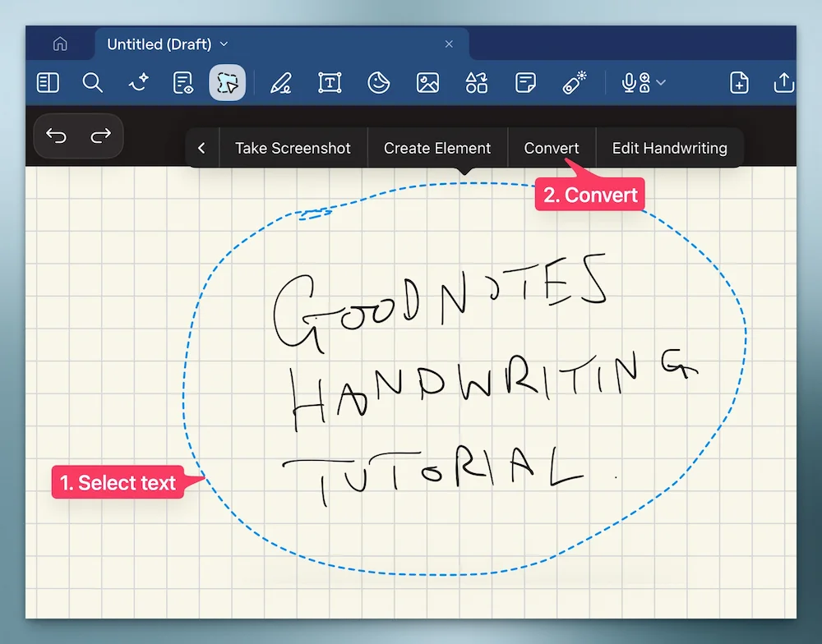Click Convert to convert the handwriting
Screen dimensions: 822x644
click(x=552, y=148)
